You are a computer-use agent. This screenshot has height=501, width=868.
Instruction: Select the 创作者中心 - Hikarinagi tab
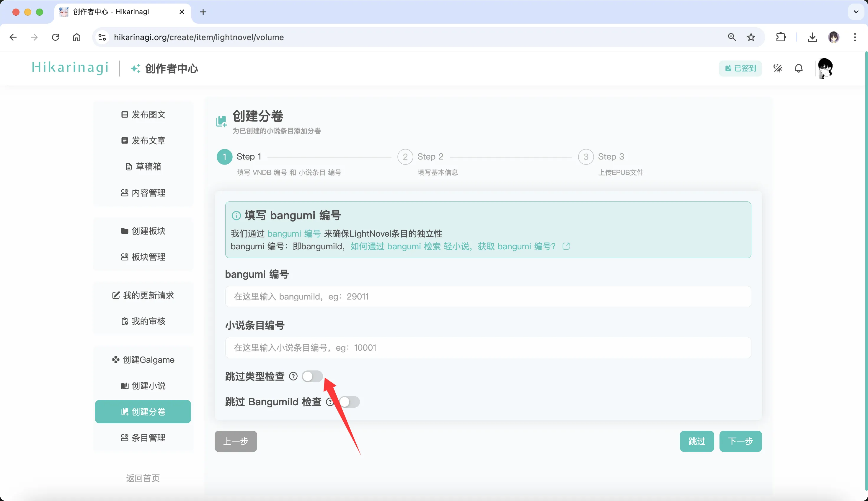tap(123, 12)
